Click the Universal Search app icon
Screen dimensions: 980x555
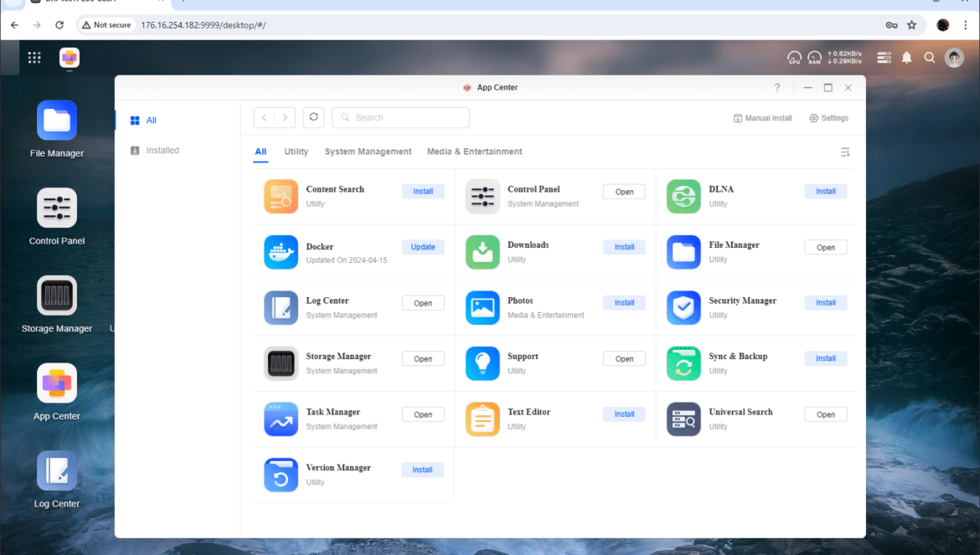(x=683, y=419)
